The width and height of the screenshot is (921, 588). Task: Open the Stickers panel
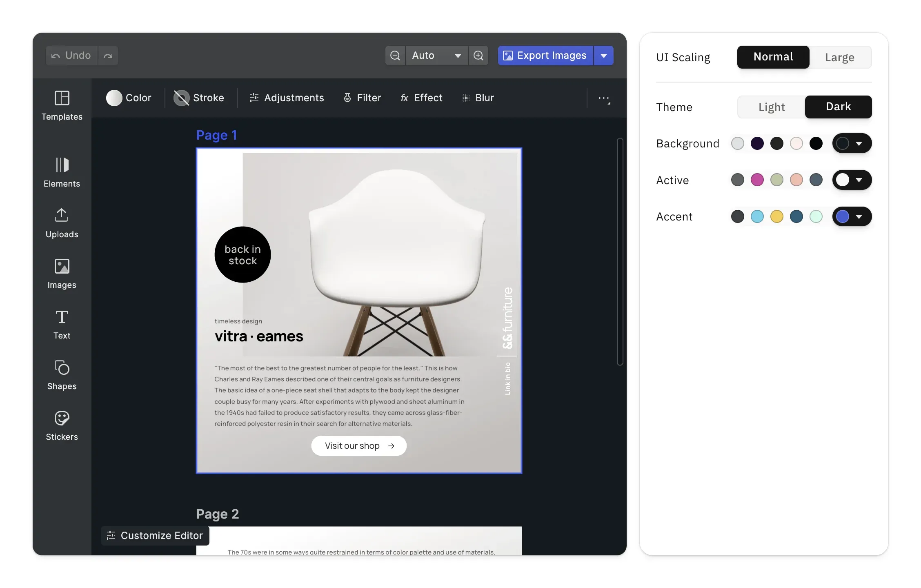(x=62, y=426)
